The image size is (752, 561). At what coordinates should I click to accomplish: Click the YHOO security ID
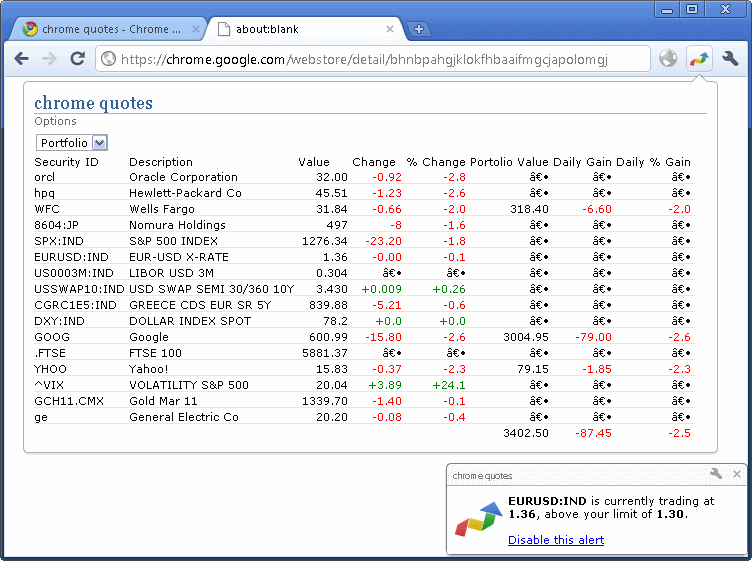50,369
